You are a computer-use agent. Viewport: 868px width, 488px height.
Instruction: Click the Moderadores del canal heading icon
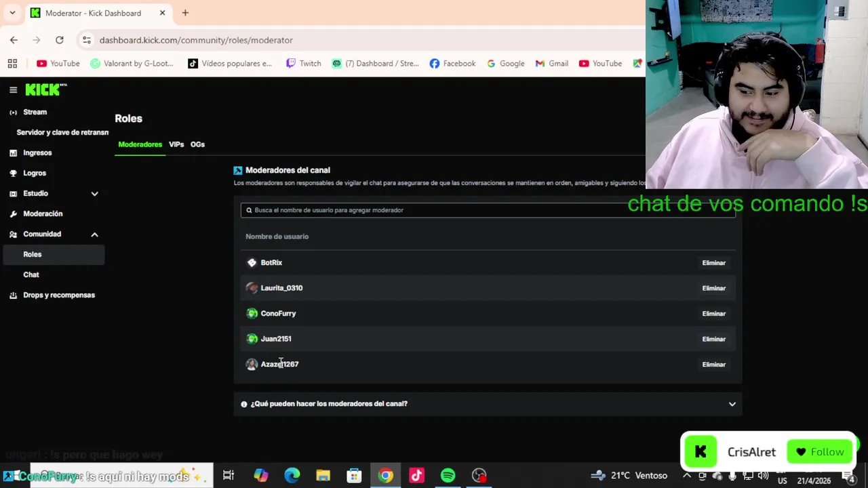coord(237,170)
